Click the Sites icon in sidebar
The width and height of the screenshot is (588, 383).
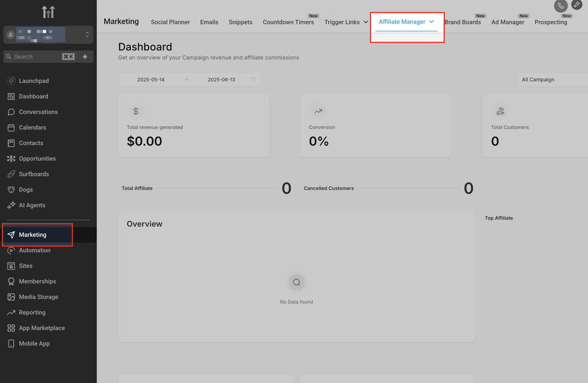coord(12,266)
